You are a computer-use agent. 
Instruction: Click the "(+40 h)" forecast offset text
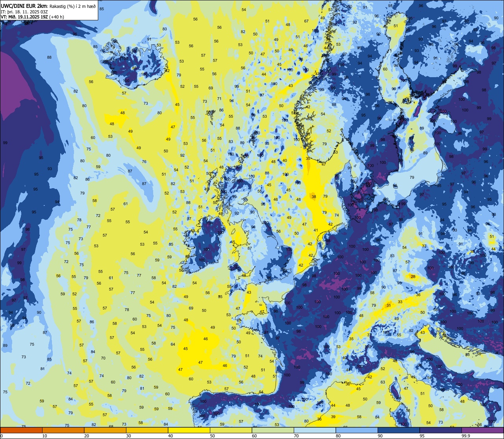click(x=57, y=17)
